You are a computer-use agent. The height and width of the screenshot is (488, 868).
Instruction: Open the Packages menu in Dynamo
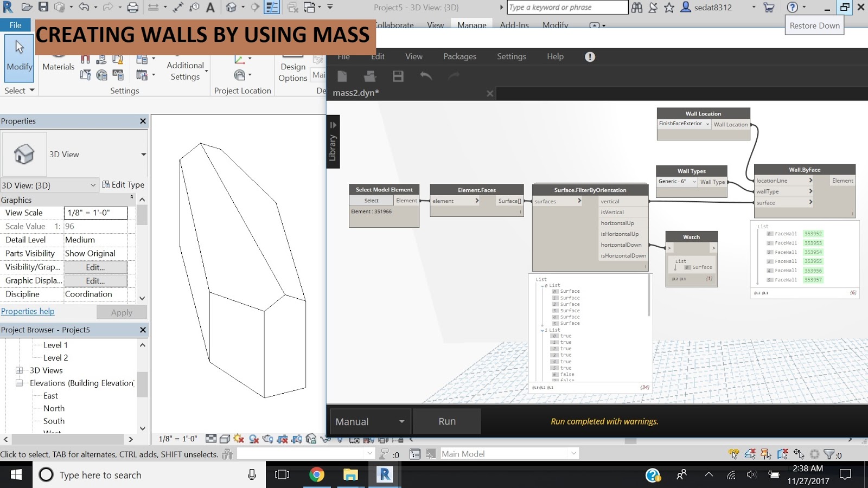coord(459,56)
